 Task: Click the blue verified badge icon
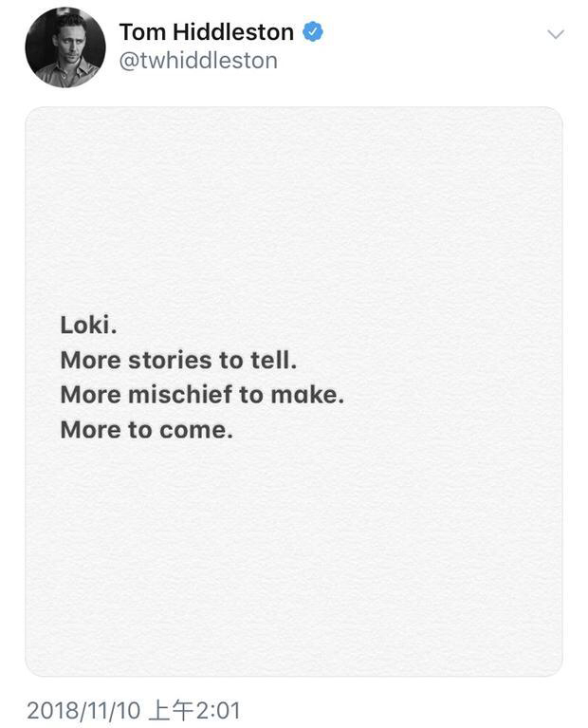(x=313, y=32)
